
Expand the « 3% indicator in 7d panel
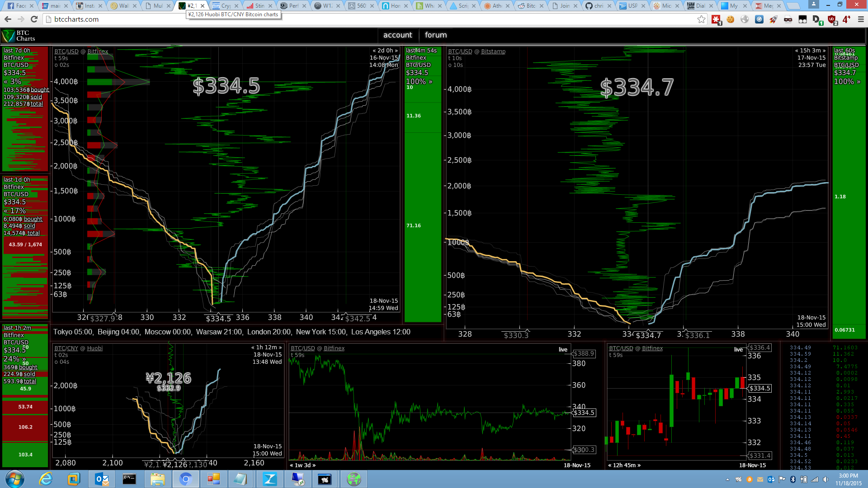click(12, 82)
